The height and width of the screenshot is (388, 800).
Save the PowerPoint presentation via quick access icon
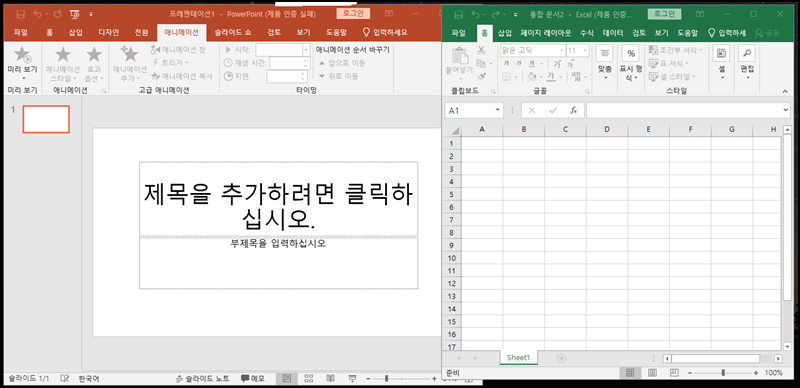21,14
